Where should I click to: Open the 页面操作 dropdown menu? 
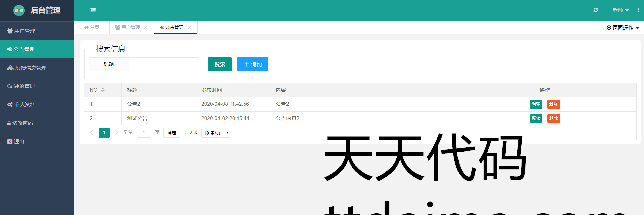[x=623, y=28]
